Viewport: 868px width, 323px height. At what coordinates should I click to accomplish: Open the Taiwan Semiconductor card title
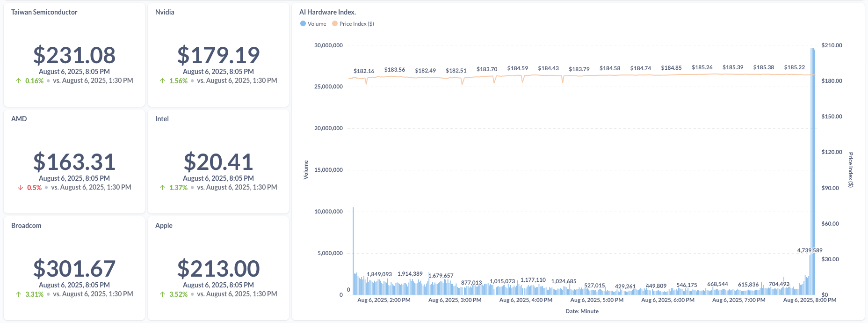44,12
